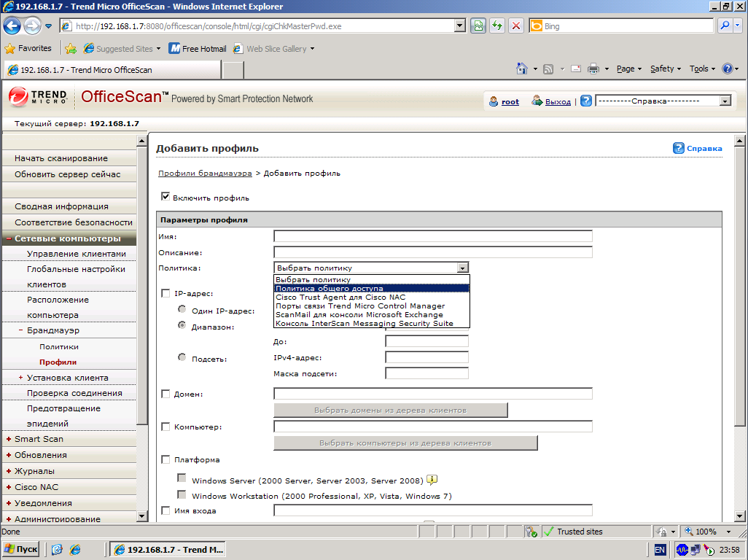Click the yellow info icon next to Windows Server

[432, 479]
